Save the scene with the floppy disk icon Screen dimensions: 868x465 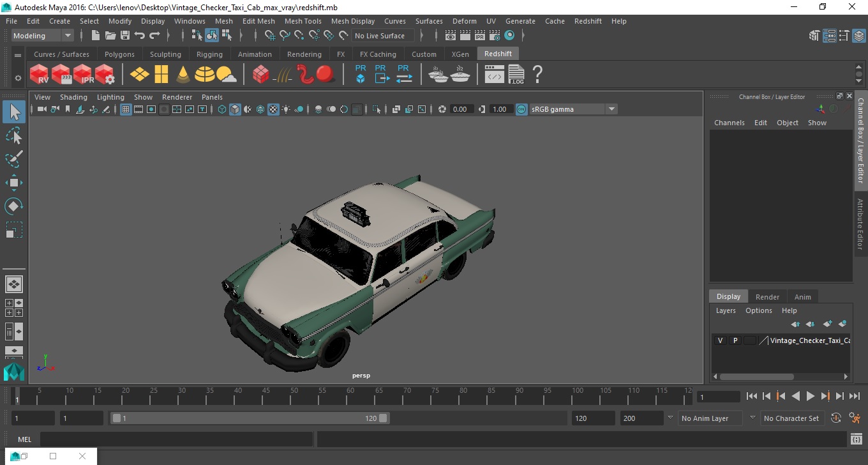point(125,36)
